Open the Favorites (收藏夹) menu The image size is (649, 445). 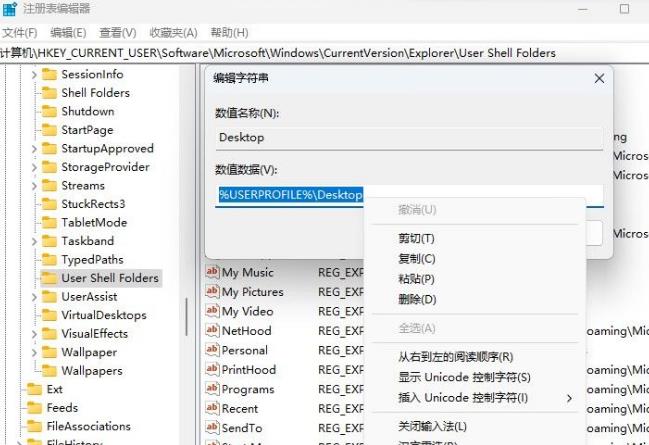point(175,33)
